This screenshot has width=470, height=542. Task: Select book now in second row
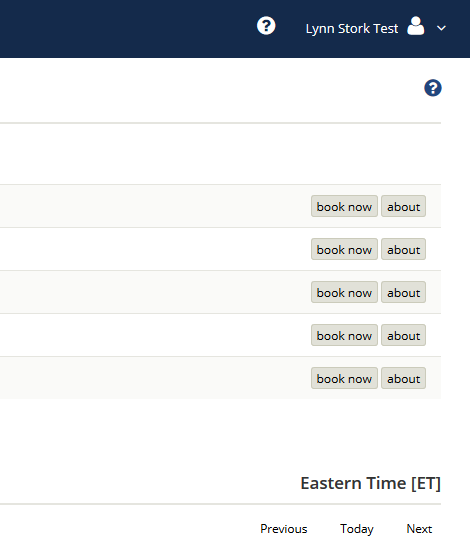pos(344,249)
